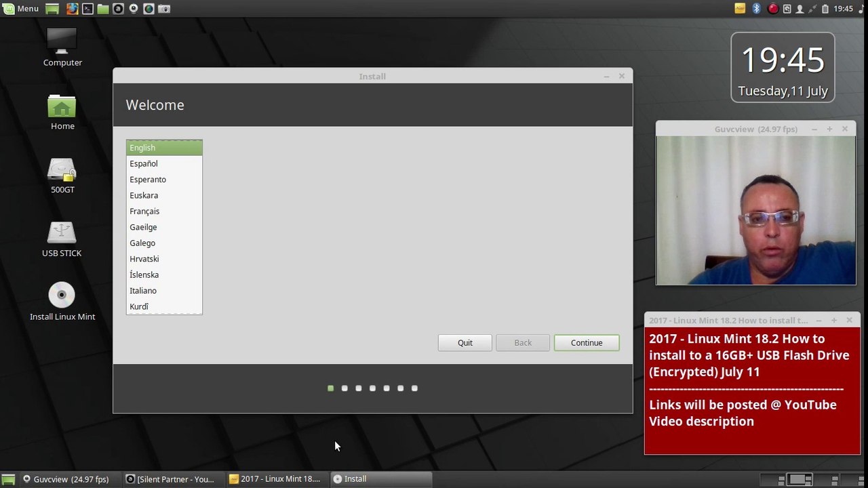Close the 2017 Linux Mint note window
Screen dimensions: 868x488
[x=849, y=321]
